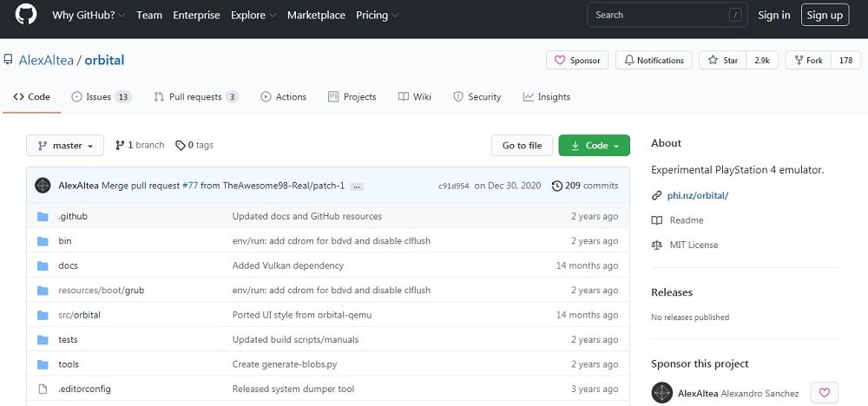This screenshot has width=868, height=406.
Task: Open commit hash c91d954
Action: pyautogui.click(x=453, y=186)
